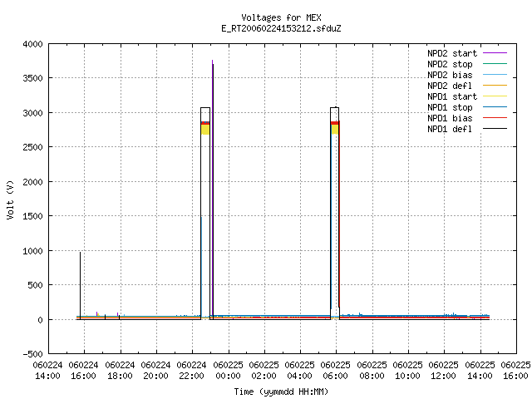Click the 'NPD2 defl' legend label
Image resolution: width=532 pixels, height=399 pixels.
tap(450, 86)
